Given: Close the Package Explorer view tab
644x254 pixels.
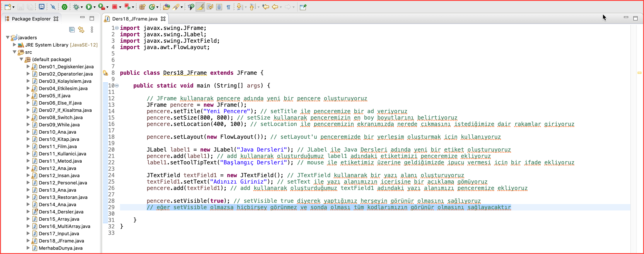Looking at the screenshot, I should tap(56, 19).
